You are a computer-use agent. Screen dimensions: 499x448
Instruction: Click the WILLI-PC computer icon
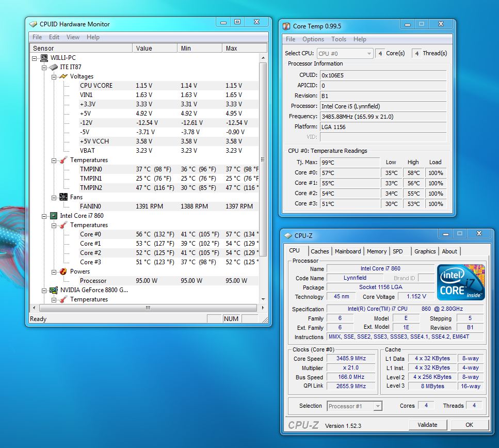pos(44,58)
